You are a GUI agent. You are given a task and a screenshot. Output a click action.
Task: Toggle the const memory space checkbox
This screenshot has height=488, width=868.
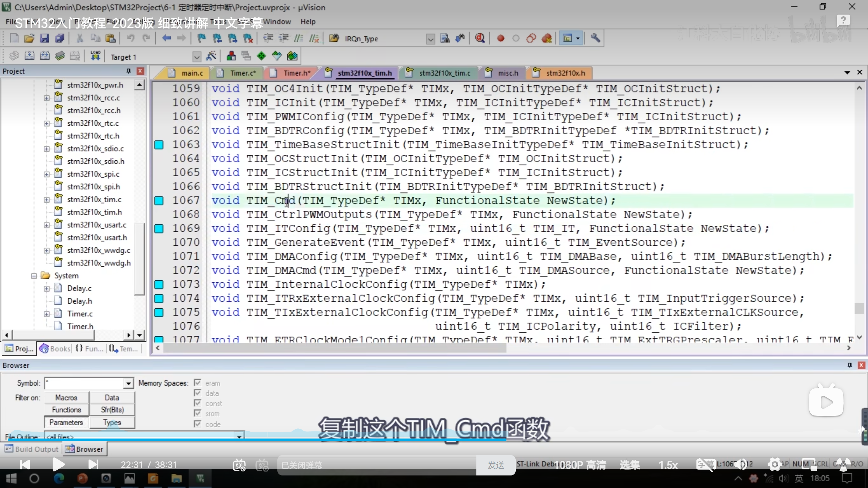tap(198, 403)
